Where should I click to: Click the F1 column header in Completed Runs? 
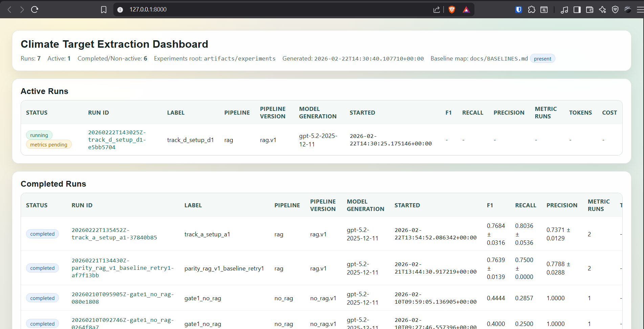click(490, 205)
